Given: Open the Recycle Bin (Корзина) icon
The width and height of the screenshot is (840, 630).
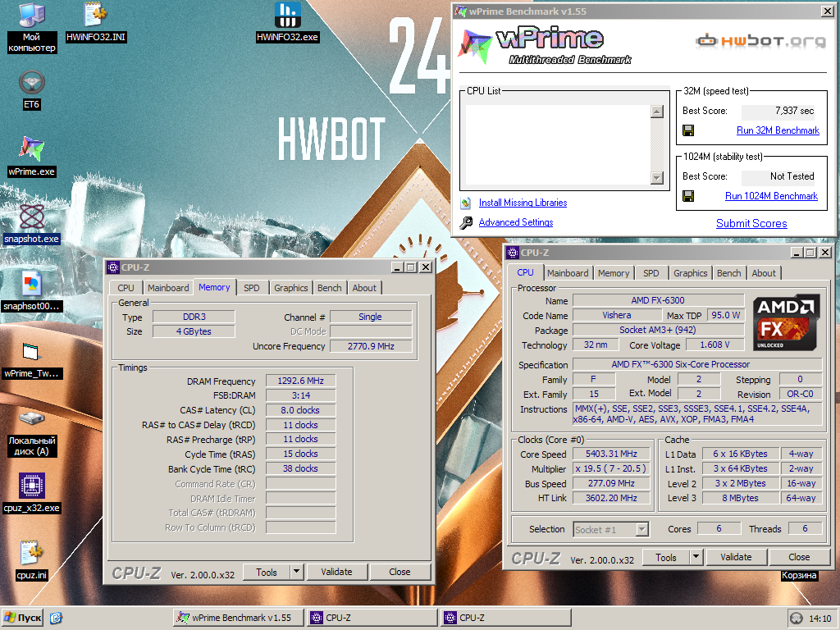Looking at the screenshot, I should coord(799,575).
